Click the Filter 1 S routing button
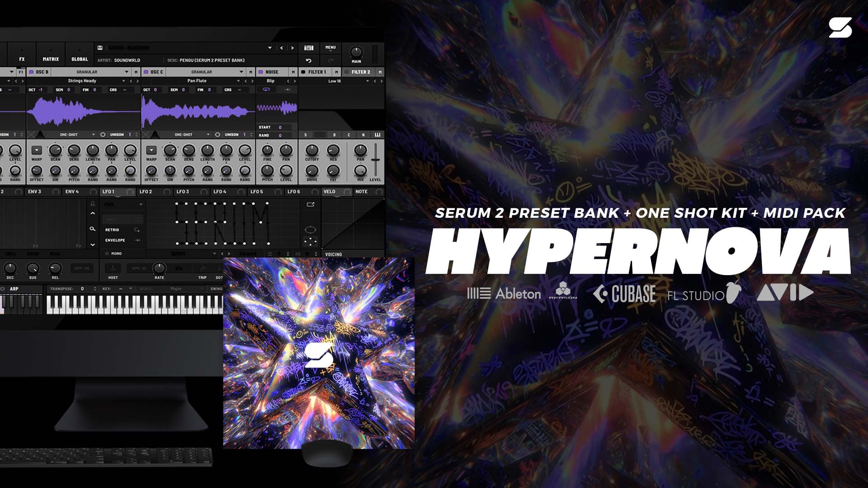Screen dimensions: 868x488 [x=306, y=135]
